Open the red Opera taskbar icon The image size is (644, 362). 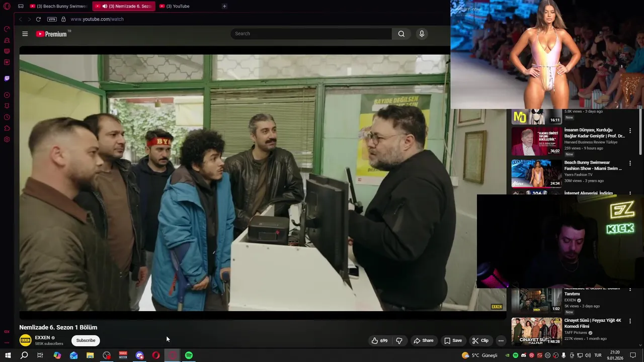click(x=156, y=355)
